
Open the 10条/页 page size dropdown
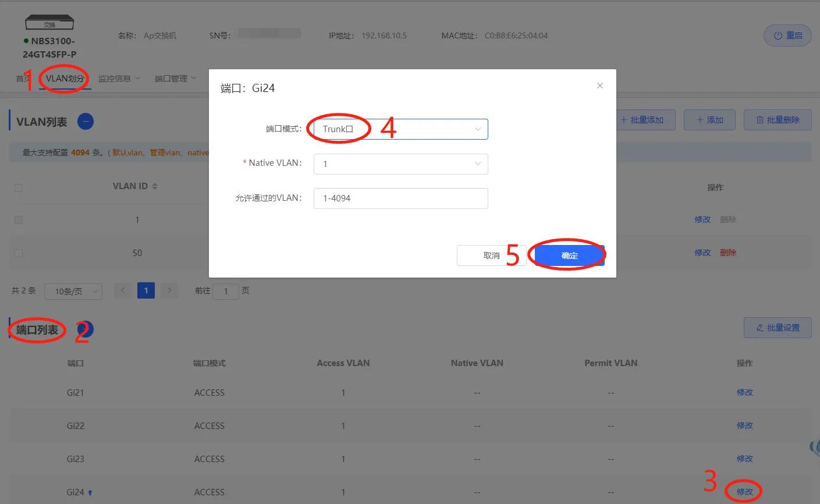(x=73, y=291)
